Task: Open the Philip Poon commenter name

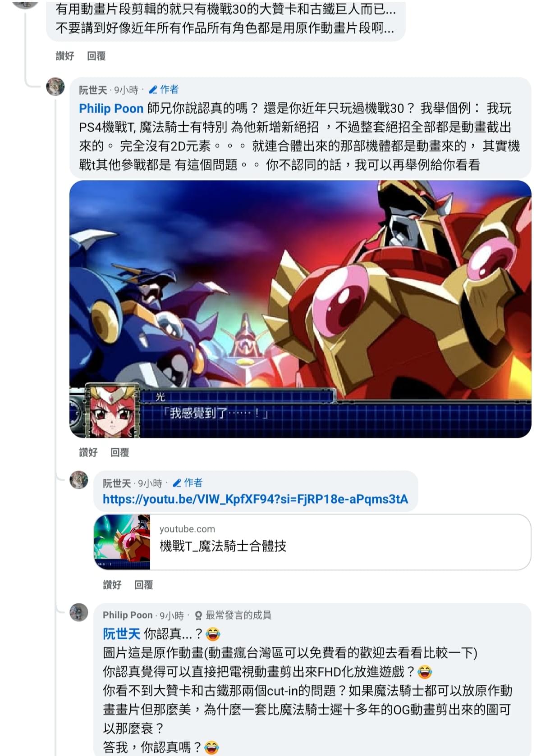Action: (x=128, y=615)
